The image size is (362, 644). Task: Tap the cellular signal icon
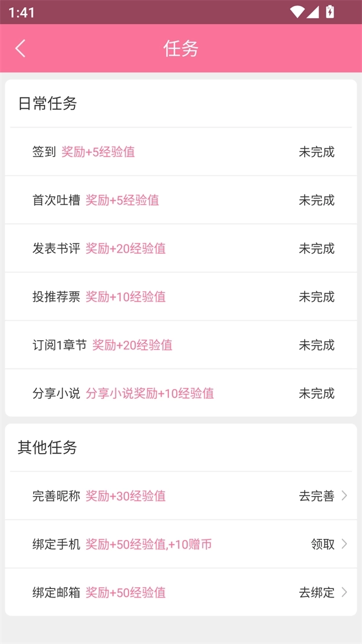(313, 12)
